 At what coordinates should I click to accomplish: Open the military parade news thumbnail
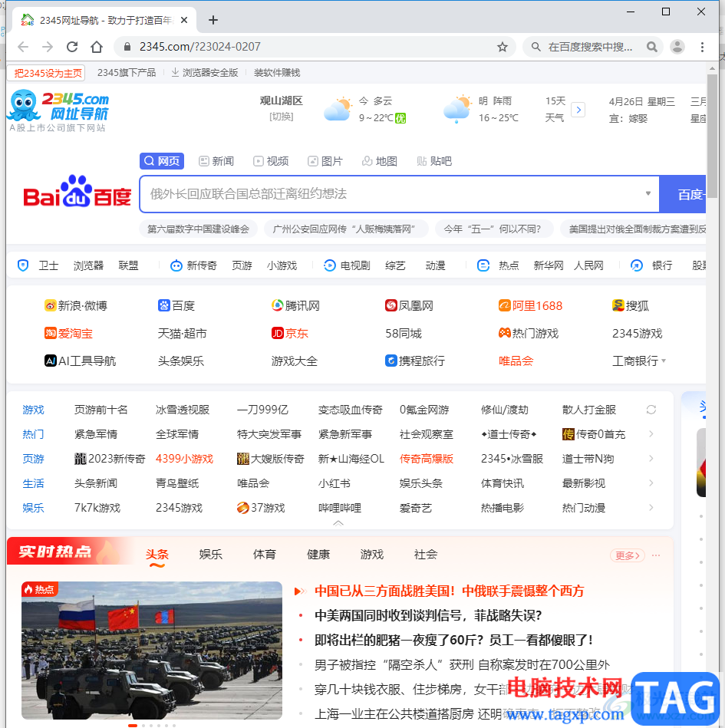tap(152, 650)
